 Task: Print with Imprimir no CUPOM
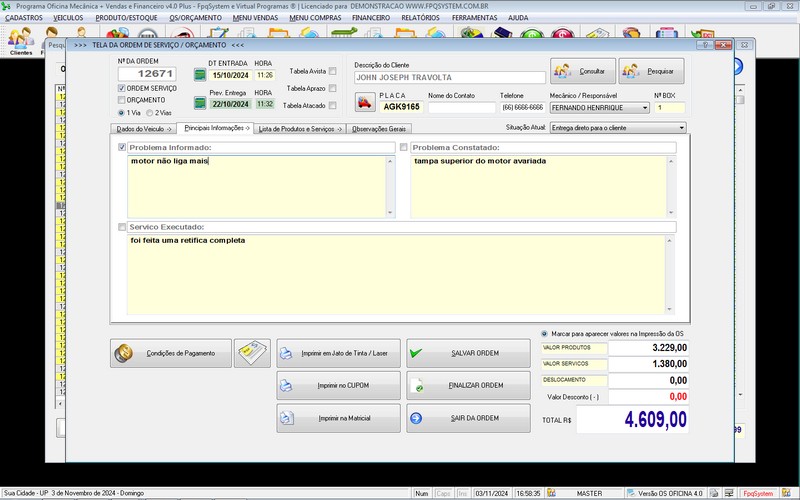coord(339,386)
